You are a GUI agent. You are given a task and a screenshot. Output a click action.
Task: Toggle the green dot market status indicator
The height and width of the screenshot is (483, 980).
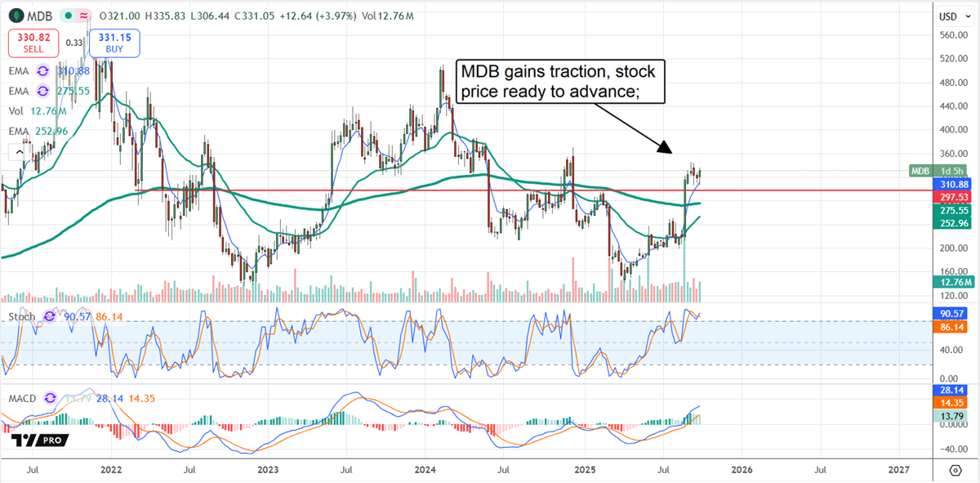coord(69,15)
